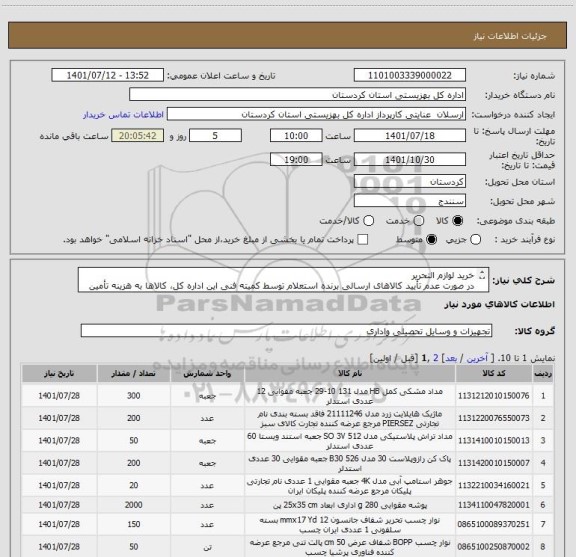
Task: Click the general description text box
Action: [x=283, y=280]
